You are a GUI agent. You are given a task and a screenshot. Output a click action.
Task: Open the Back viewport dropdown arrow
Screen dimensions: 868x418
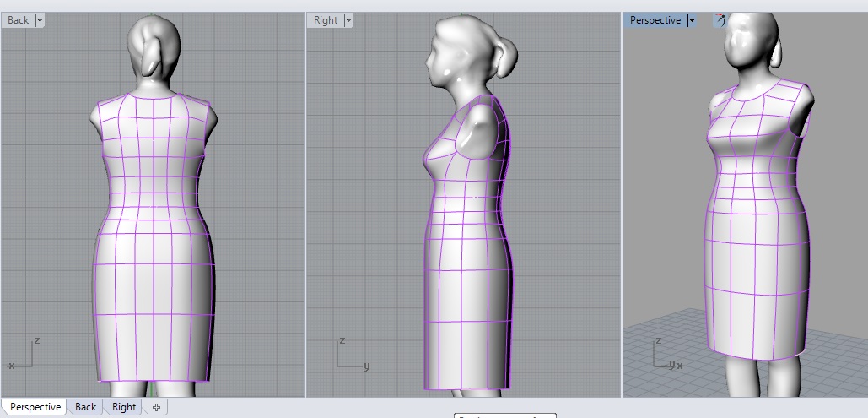[x=40, y=20]
